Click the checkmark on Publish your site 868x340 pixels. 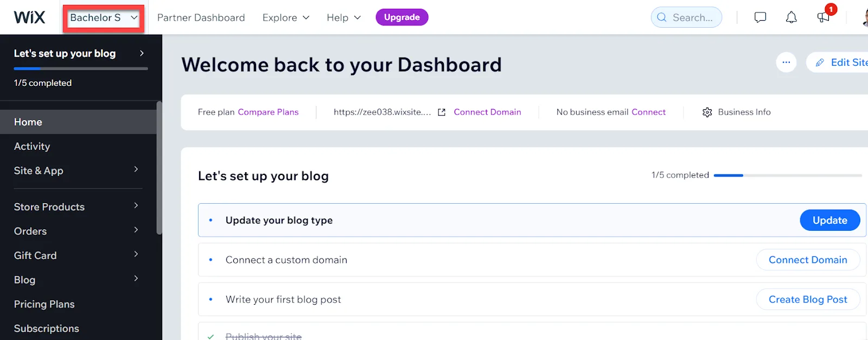click(210, 337)
